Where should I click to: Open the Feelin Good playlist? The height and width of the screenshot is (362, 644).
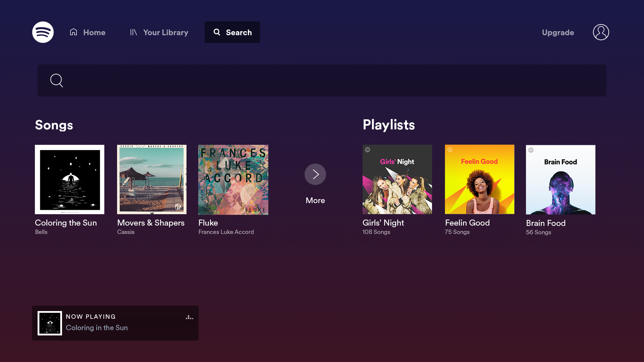pyautogui.click(x=479, y=179)
